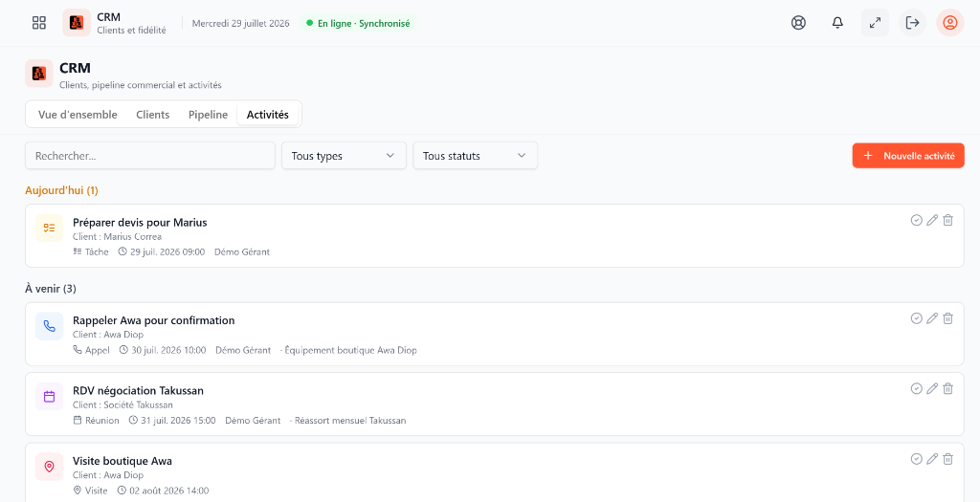Open the user profile avatar

950,23
